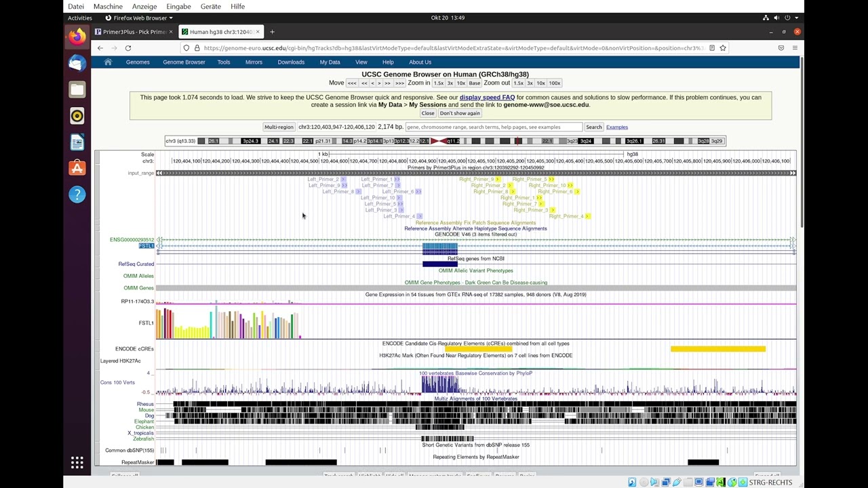Click VirtualBox USB status icon
Screen dimensions: 868x488
click(676, 483)
